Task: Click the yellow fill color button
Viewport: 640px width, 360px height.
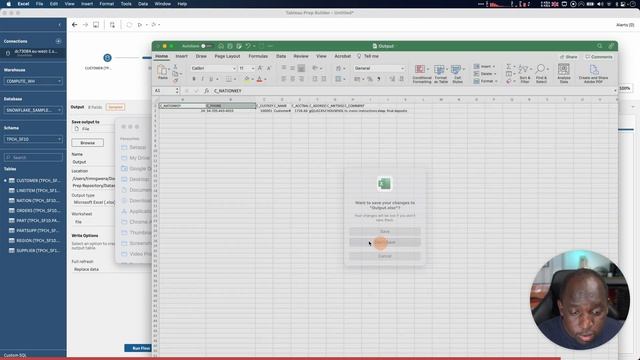Action: (x=247, y=79)
